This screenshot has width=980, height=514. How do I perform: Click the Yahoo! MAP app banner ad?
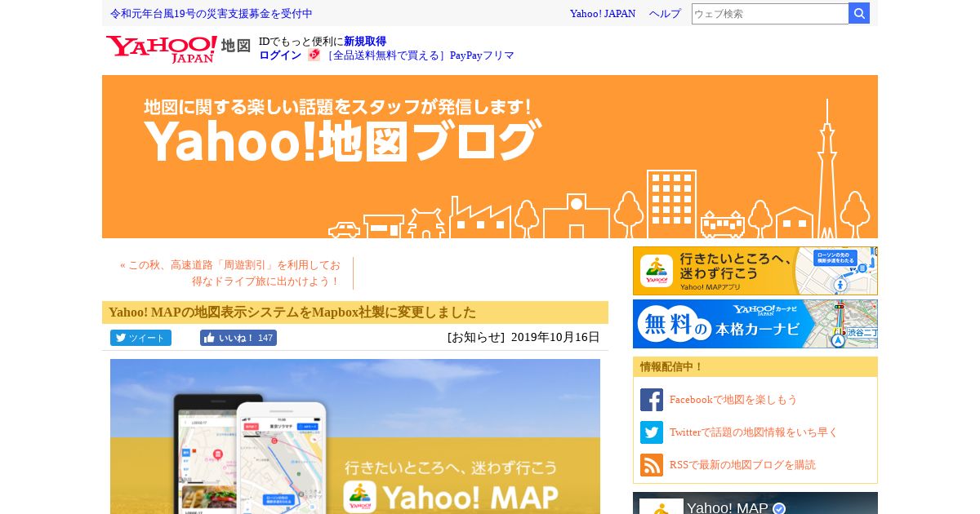tap(755, 271)
